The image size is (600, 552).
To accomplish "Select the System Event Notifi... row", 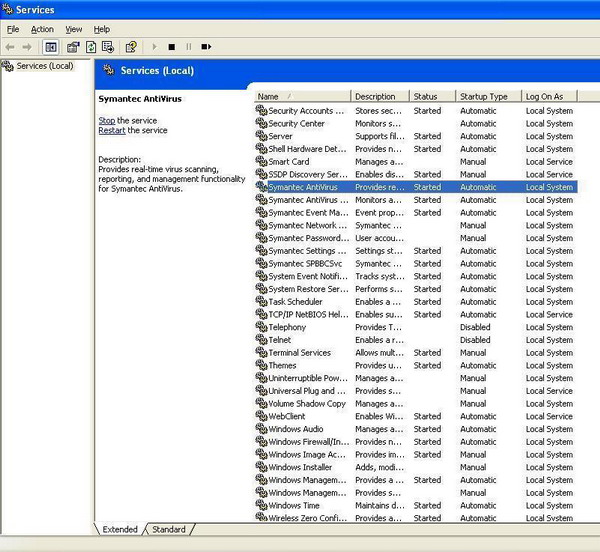I will point(416,276).
